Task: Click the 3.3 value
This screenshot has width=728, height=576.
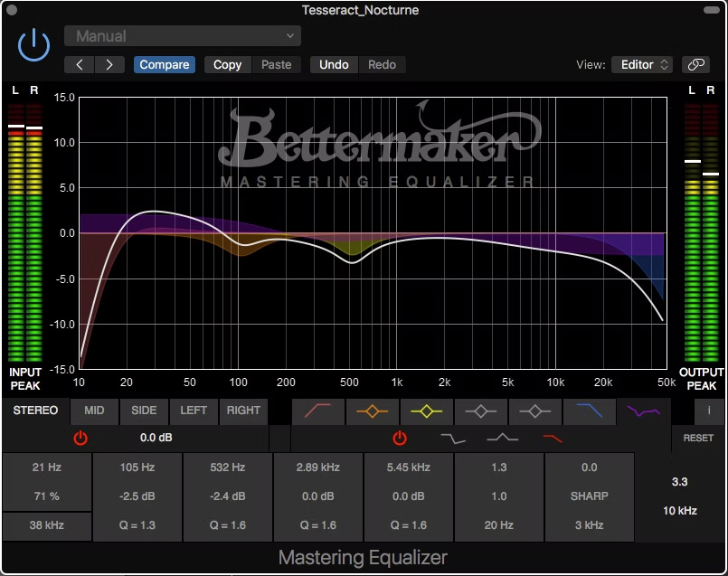Action: click(x=680, y=482)
